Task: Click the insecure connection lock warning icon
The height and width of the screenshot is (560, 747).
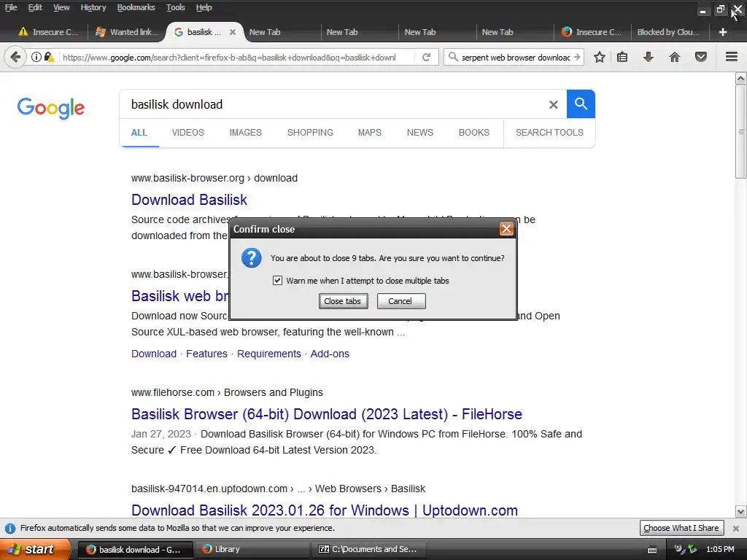Action: (49, 57)
